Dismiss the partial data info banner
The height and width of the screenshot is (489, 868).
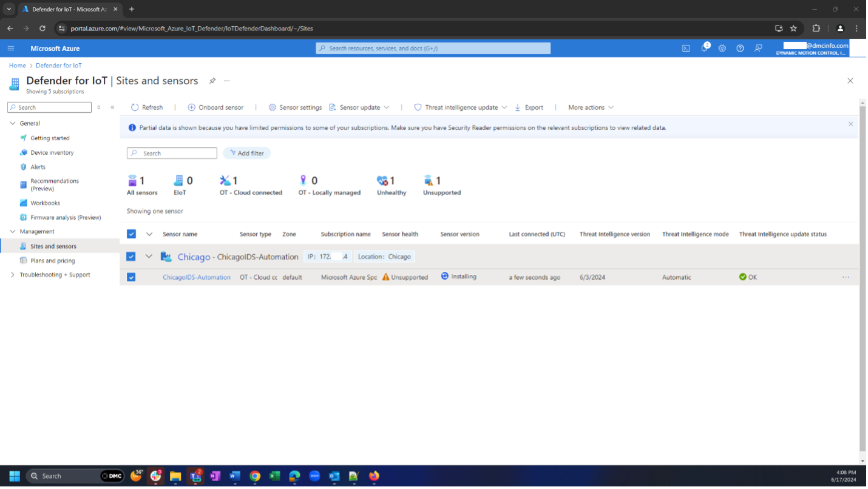pyautogui.click(x=850, y=124)
